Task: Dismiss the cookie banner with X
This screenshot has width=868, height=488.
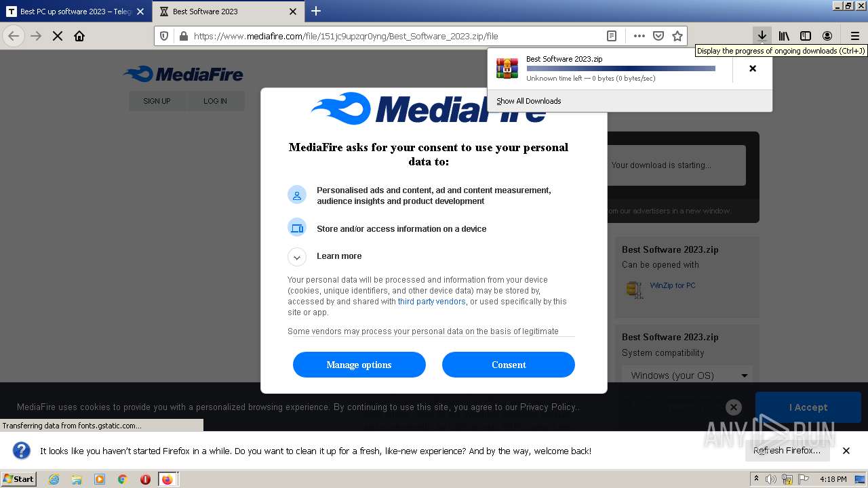Action: (x=733, y=407)
